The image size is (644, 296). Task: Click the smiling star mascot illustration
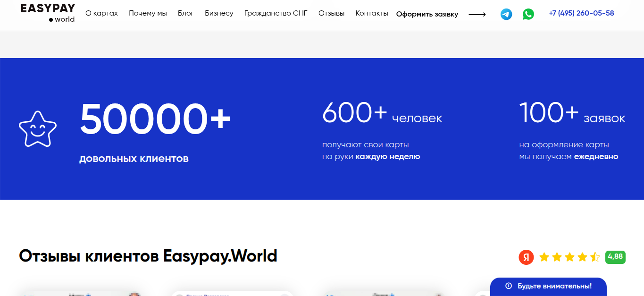(37, 128)
